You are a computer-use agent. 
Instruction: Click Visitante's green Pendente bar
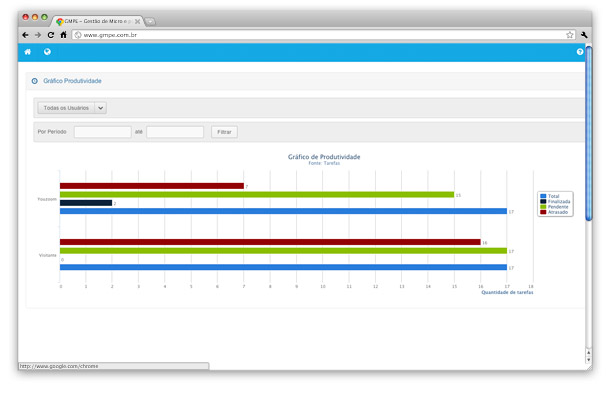click(283, 251)
